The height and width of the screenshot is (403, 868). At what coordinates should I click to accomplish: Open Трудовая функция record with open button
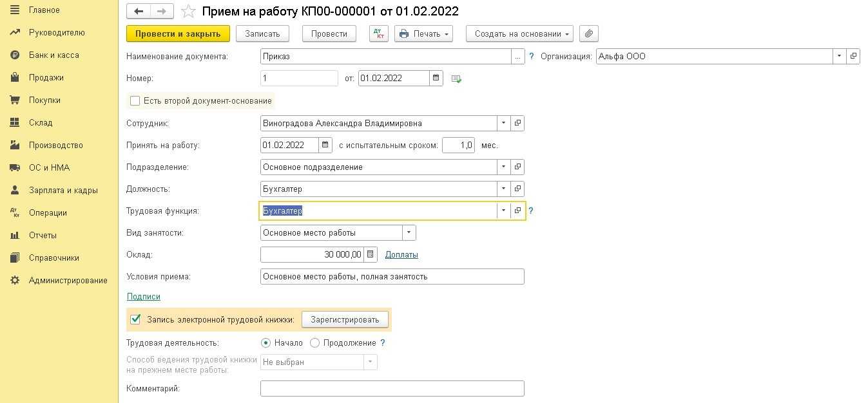517,211
